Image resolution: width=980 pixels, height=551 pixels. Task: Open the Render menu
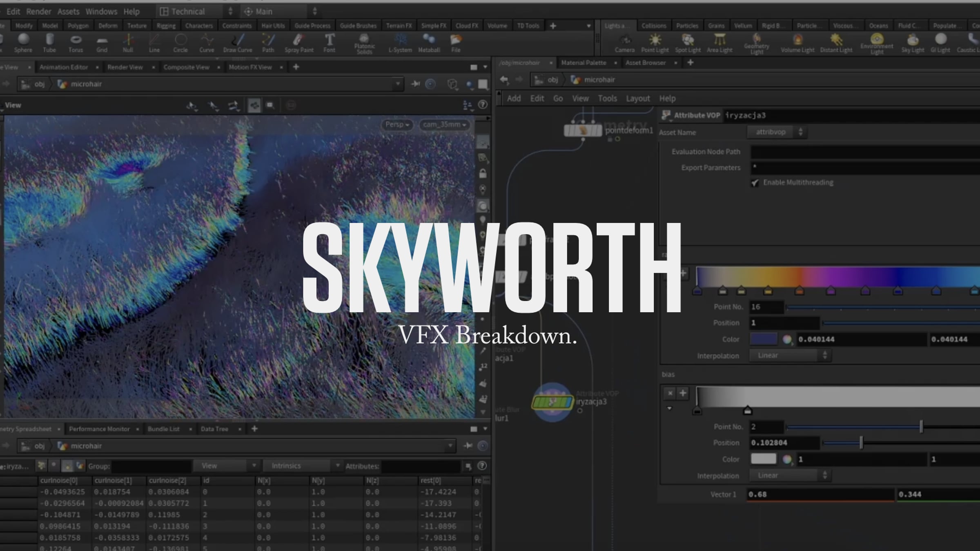click(x=39, y=11)
